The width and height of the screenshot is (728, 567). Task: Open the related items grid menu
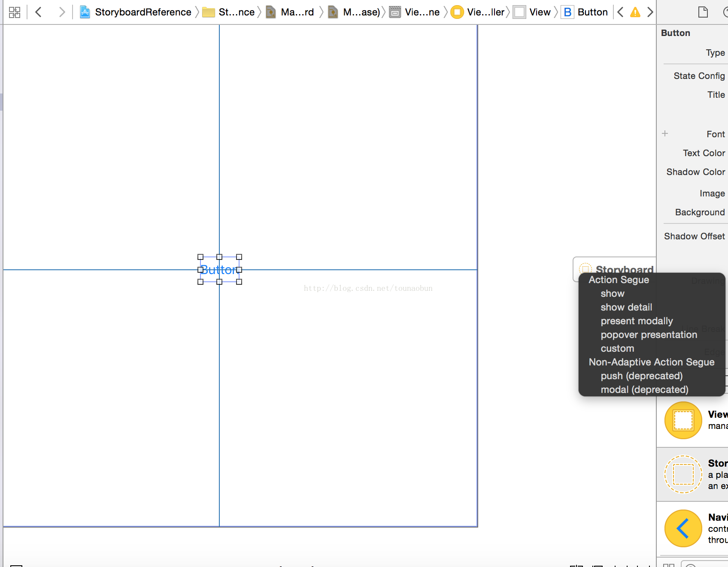coord(15,12)
